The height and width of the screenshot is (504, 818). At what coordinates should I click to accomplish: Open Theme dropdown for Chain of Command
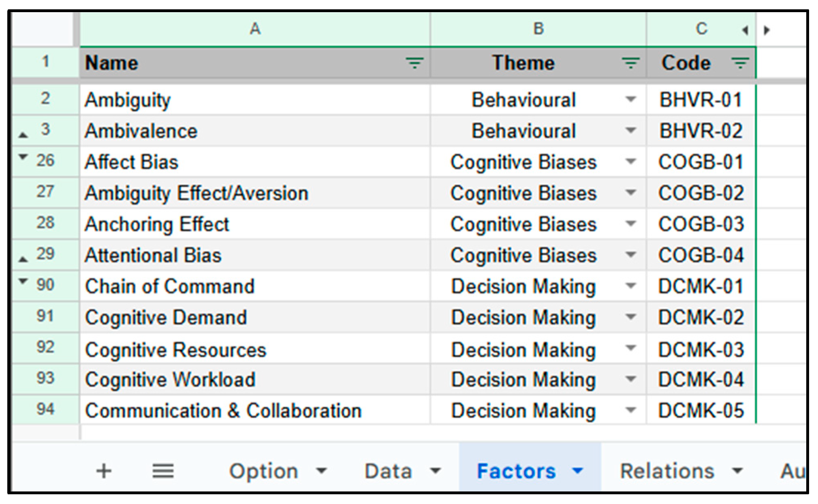630,286
